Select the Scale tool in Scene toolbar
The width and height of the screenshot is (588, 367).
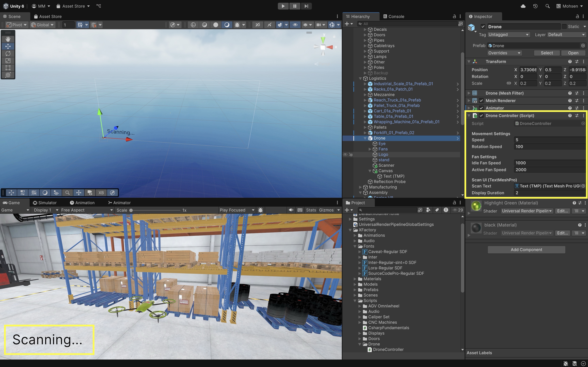point(8,61)
